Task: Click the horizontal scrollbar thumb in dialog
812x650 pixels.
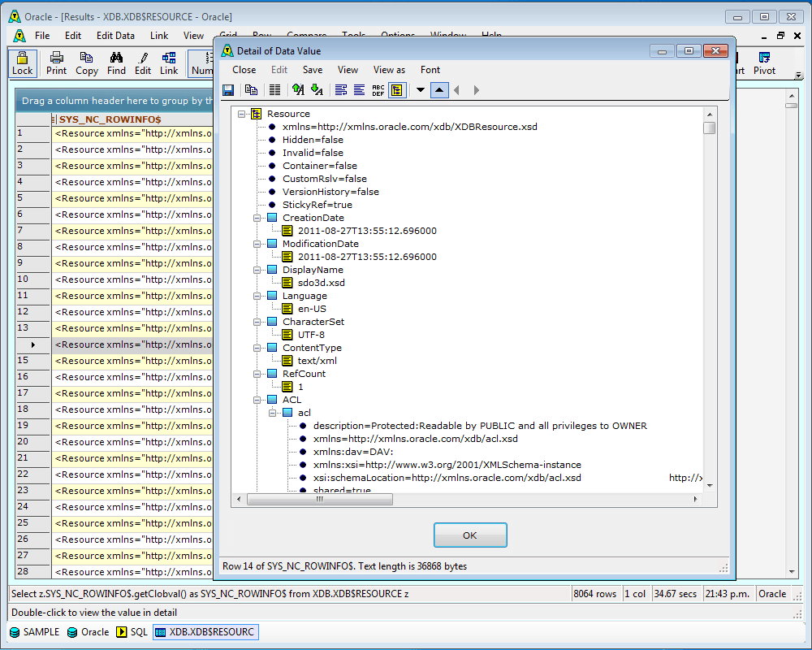Action: pos(319,499)
